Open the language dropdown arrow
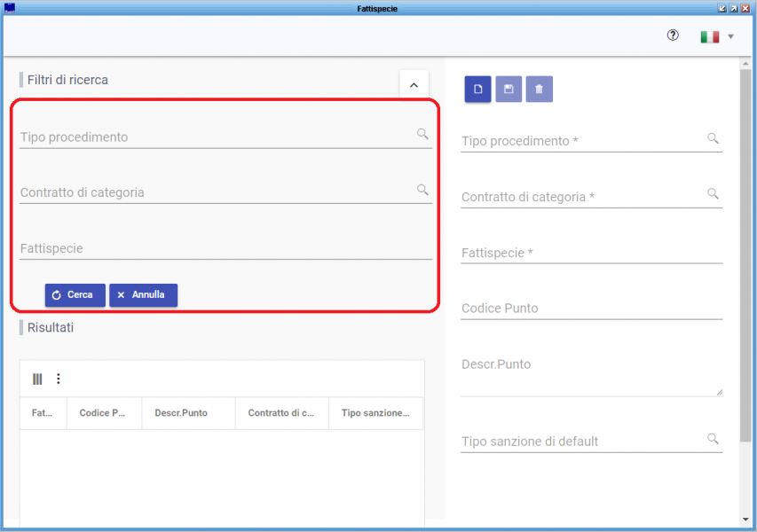 pyautogui.click(x=730, y=36)
